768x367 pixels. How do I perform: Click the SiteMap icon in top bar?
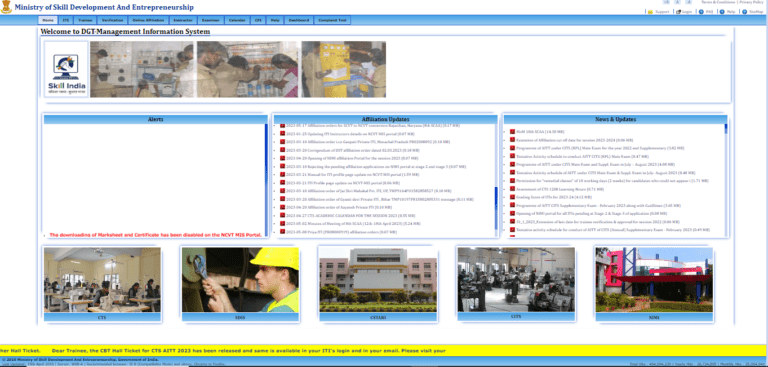click(x=744, y=12)
